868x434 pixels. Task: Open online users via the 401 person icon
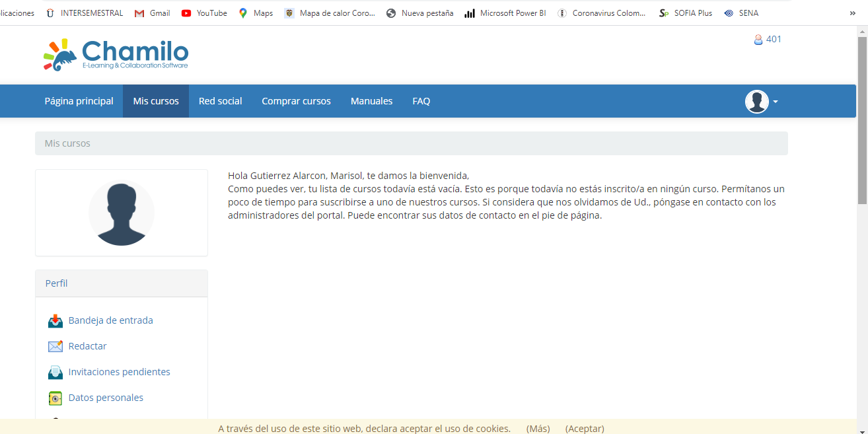pyautogui.click(x=758, y=40)
